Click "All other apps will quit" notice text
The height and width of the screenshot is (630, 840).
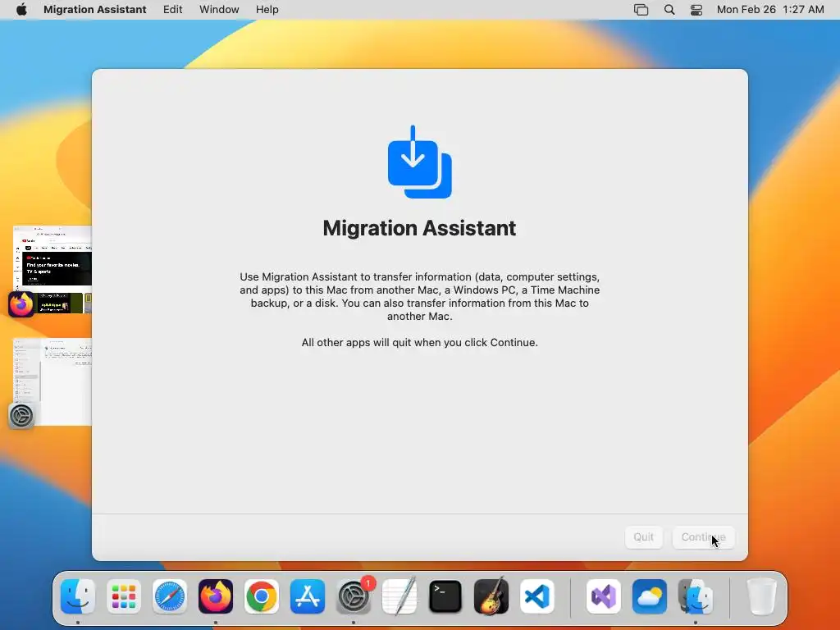pyautogui.click(x=419, y=342)
